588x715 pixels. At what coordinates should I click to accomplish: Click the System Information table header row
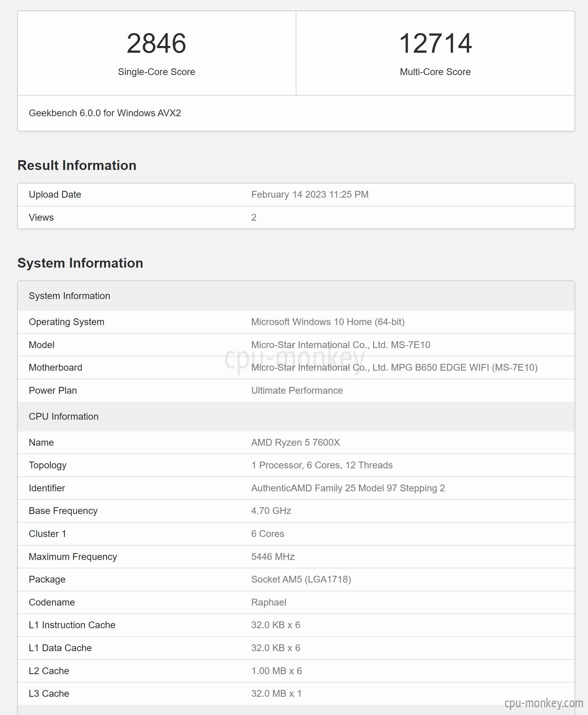click(296, 296)
